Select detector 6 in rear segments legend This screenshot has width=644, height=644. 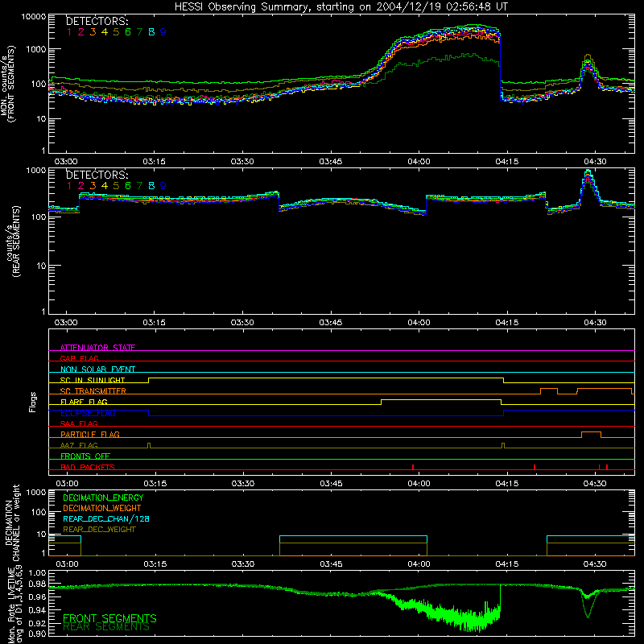click(128, 186)
